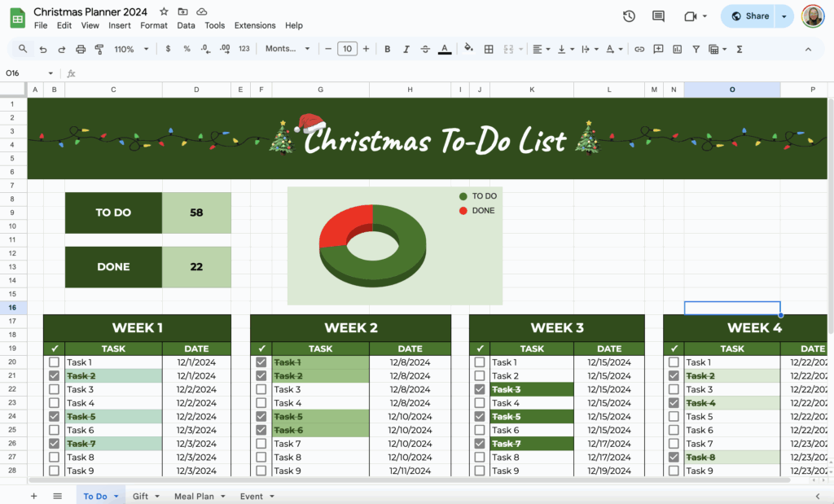Open the font selection dropdown

pos(287,48)
